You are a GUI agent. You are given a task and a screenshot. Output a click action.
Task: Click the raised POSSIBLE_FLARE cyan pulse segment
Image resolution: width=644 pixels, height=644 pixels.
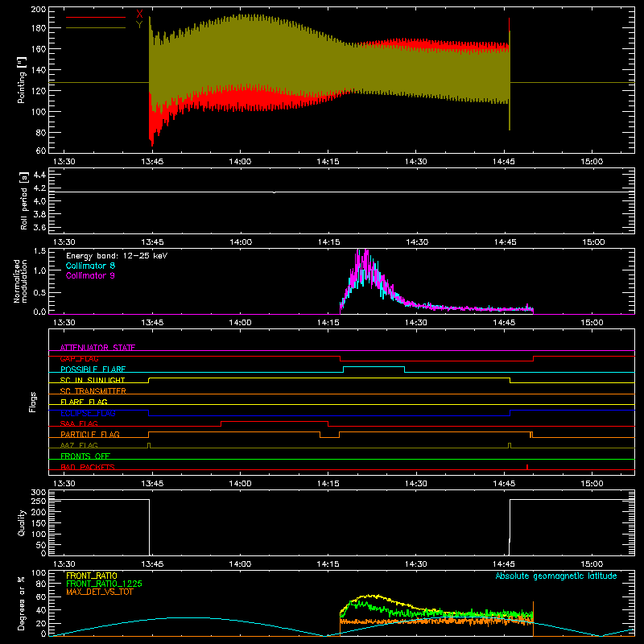pyautogui.click(x=374, y=367)
